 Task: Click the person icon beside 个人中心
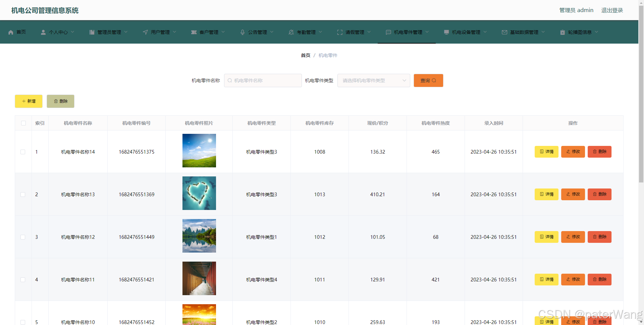[x=43, y=32]
